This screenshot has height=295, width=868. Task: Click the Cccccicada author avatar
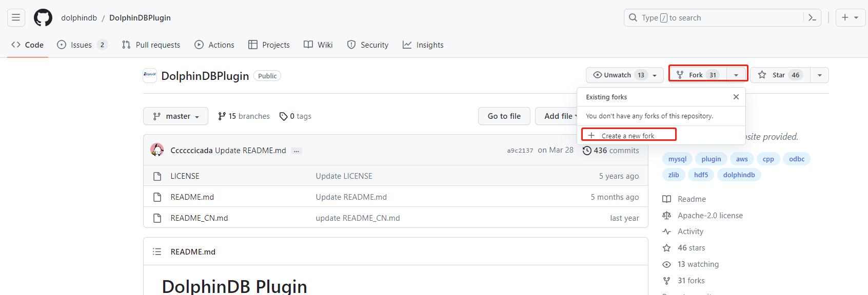157,150
